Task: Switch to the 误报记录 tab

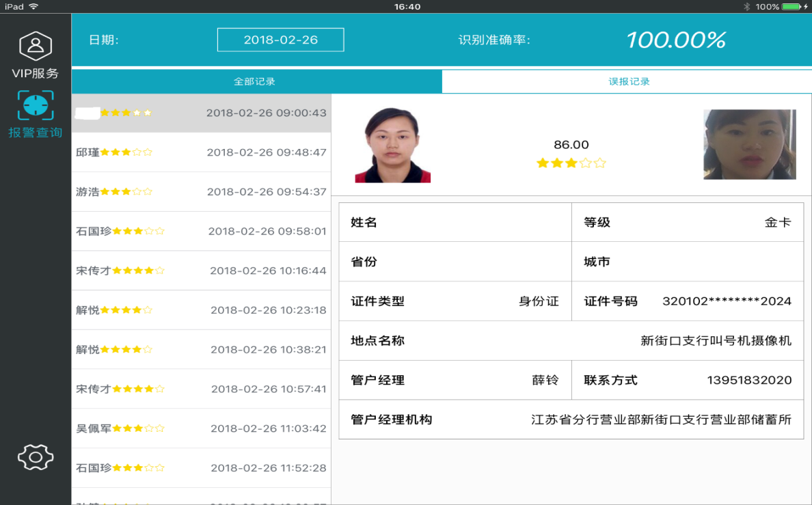Action: tap(629, 81)
